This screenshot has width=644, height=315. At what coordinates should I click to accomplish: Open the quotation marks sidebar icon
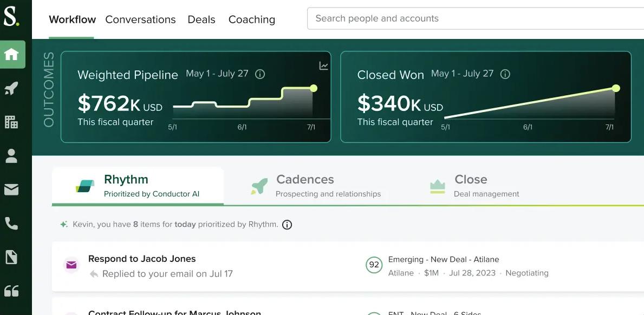coord(11,291)
